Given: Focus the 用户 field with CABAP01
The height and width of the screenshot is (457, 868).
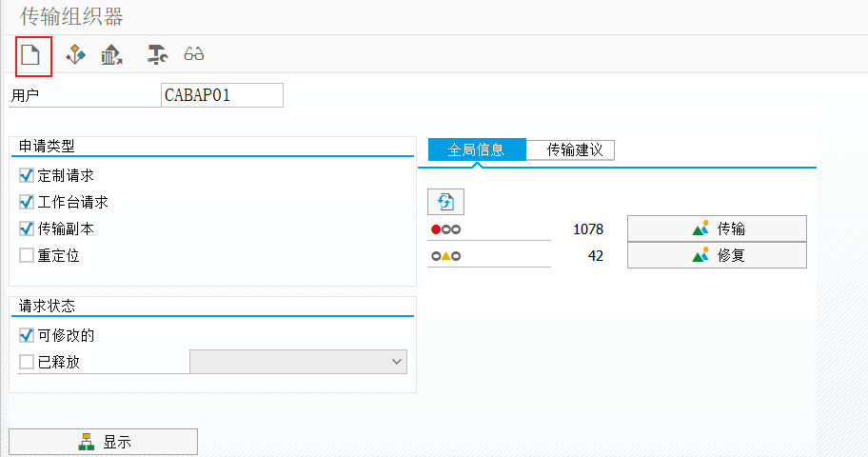Looking at the screenshot, I should point(222,95).
